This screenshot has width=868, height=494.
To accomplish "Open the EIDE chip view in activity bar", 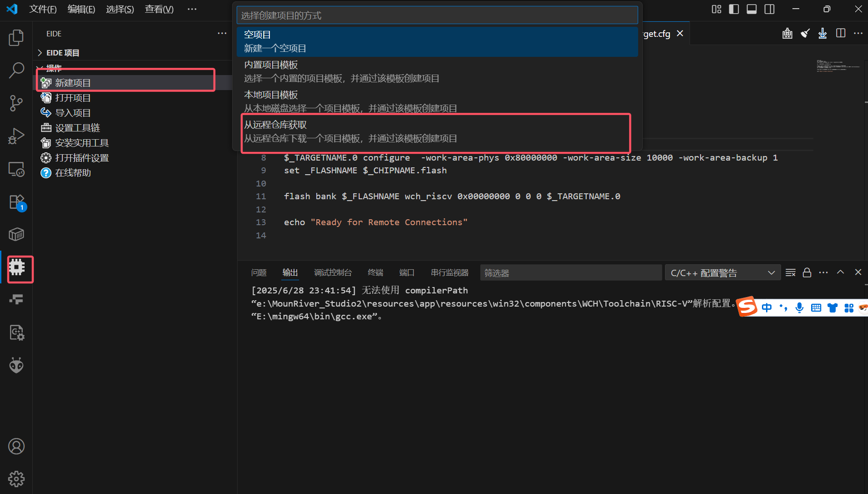I will tap(16, 269).
